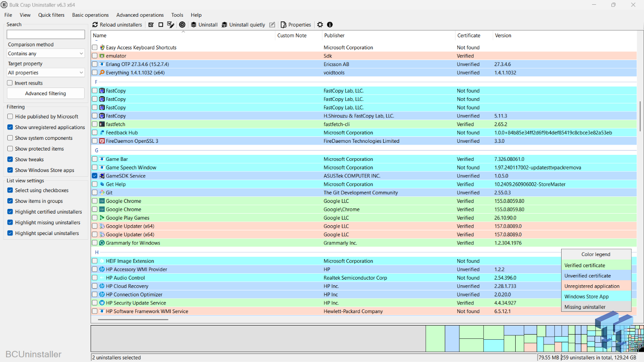This screenshot has width=644, height=362.
Task: Click Unregistered application legend swatch
Action: pos(596,286)
